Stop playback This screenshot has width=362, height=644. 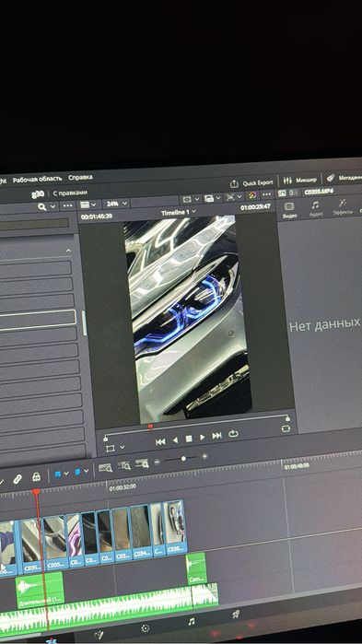[x=189, y=439]
